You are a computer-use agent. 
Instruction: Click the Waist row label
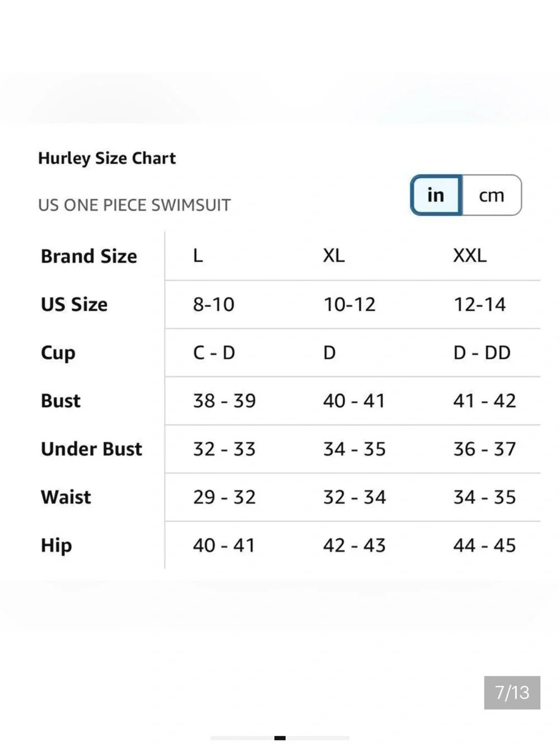[x=66, y=498]
